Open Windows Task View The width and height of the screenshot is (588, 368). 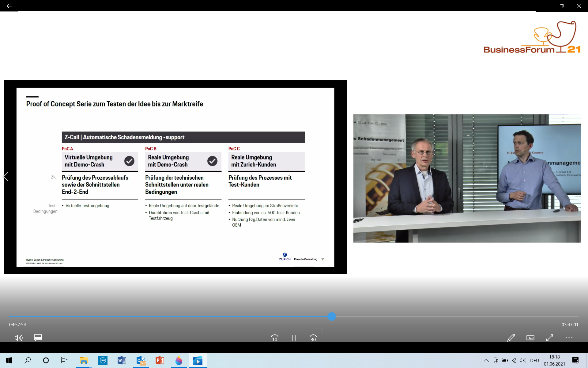pyautogui.click(x=64, y=360)
